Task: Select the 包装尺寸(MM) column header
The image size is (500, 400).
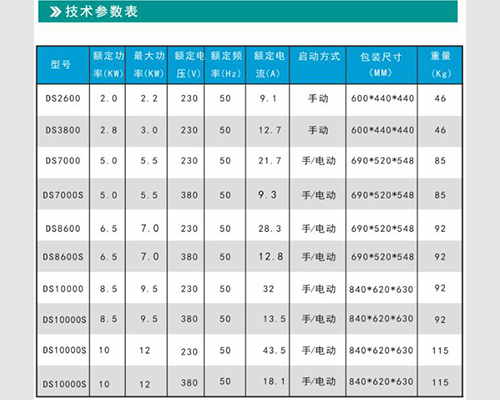Action: pos(381,64)
